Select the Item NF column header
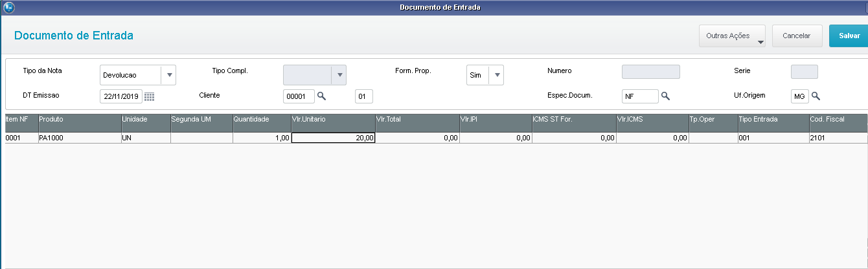 point(21,123)
